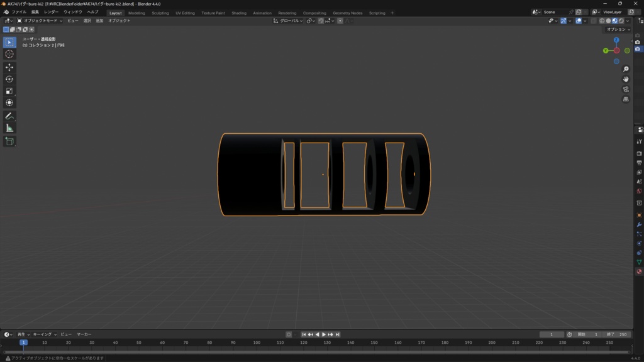The height and width of the screenshot is (362, 644).
Task: Choose the Measure tool
Action: [x=9, y=128]
